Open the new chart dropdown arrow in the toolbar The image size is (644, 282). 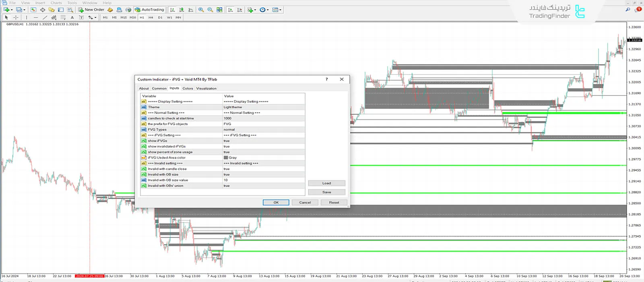(x=12, y=10)
